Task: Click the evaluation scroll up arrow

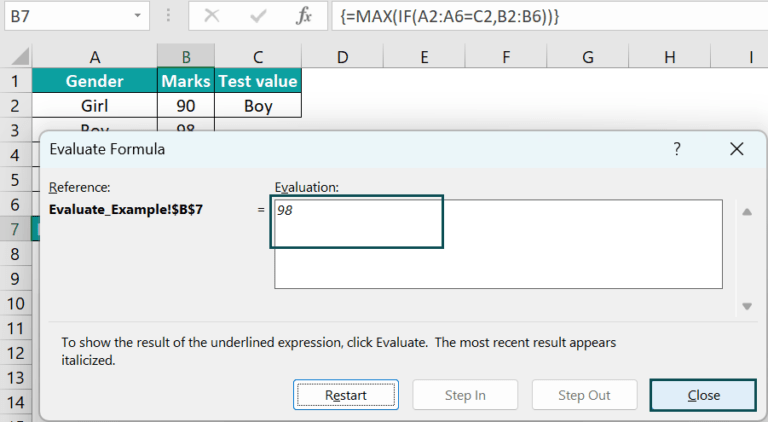Action: 747,212
